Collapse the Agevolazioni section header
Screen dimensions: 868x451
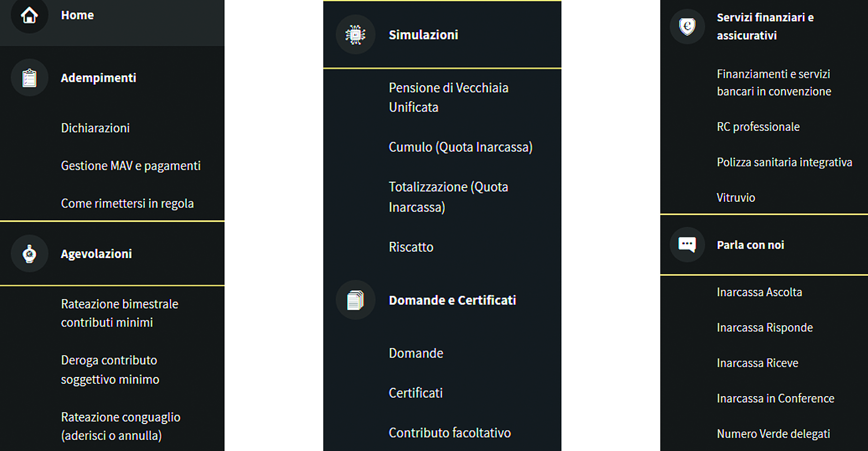click(x=112, y=254)
